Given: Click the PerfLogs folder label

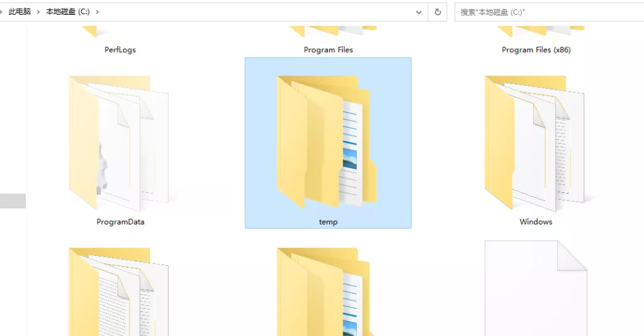Looking at the screenshot, I should [120, 50].
